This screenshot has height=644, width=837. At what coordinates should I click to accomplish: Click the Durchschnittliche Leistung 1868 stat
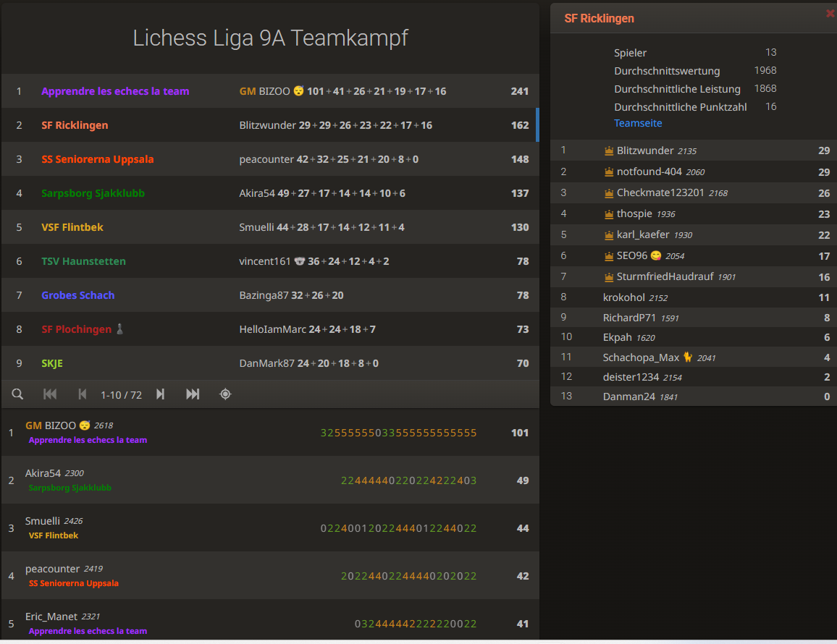695,89
